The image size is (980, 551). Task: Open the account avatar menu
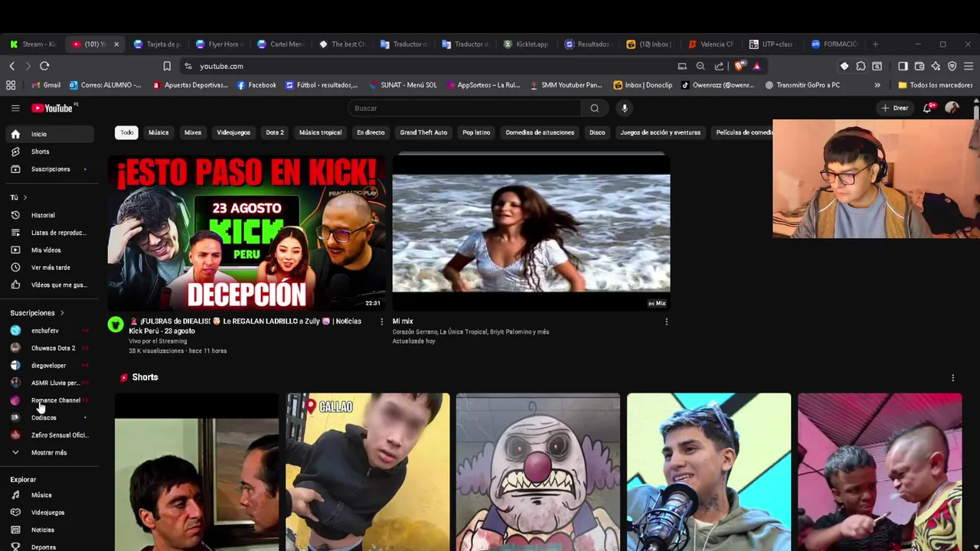point(952,108)
